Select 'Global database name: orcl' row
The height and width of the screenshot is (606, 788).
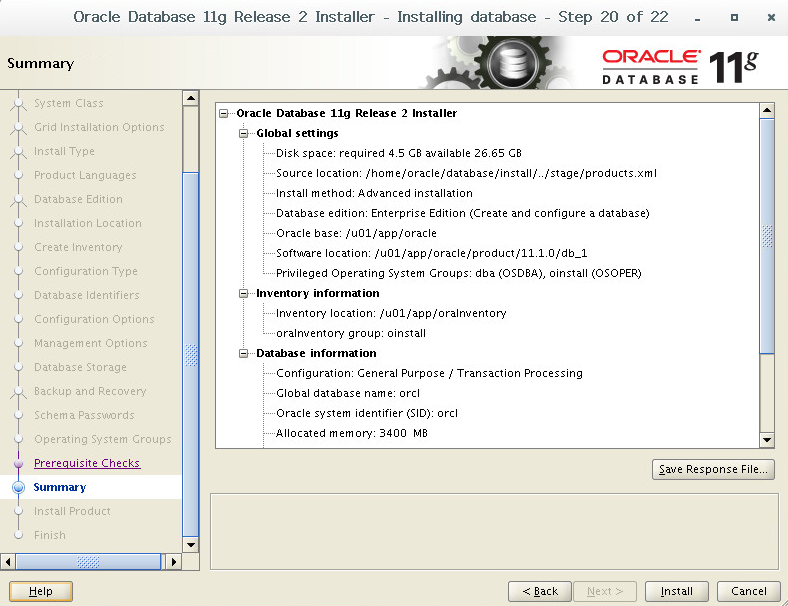pos(348,393)
